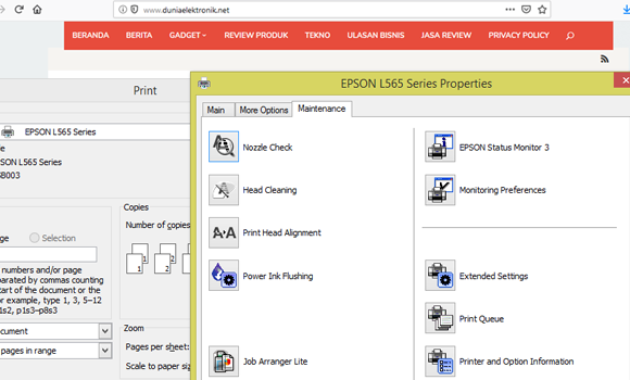Click the Power Ink Flushing label
This screenshot has height=380, width=630.
278,276
